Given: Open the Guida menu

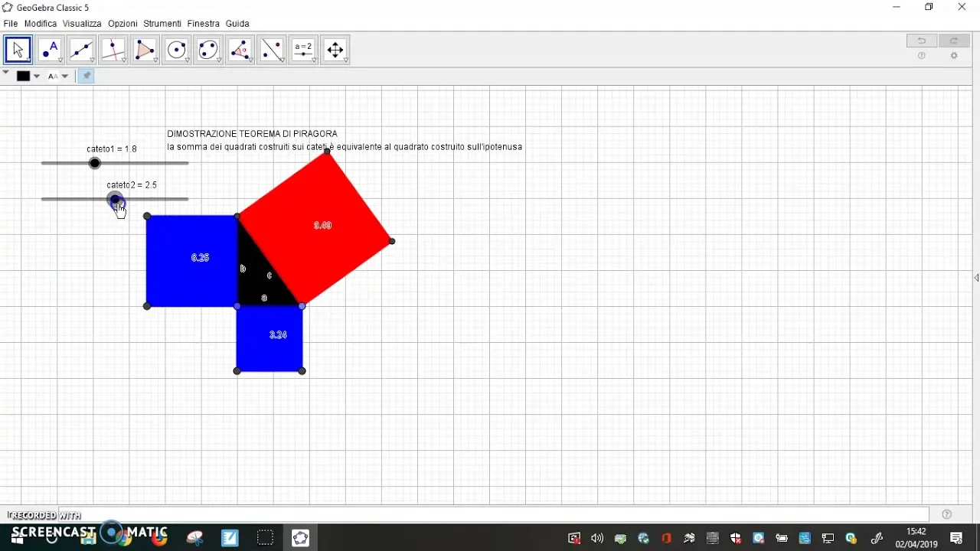Looking at the screenshot, I should click(237, 24).
